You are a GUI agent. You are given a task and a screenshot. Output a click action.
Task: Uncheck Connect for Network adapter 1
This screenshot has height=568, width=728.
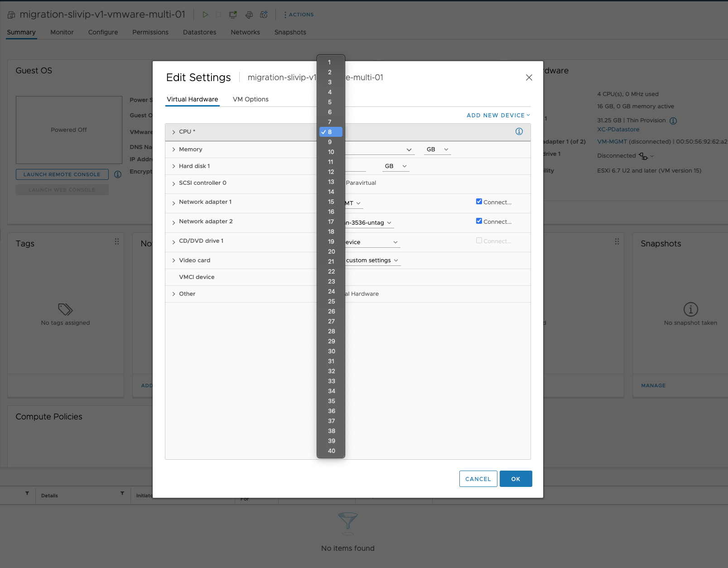(479, 202)
